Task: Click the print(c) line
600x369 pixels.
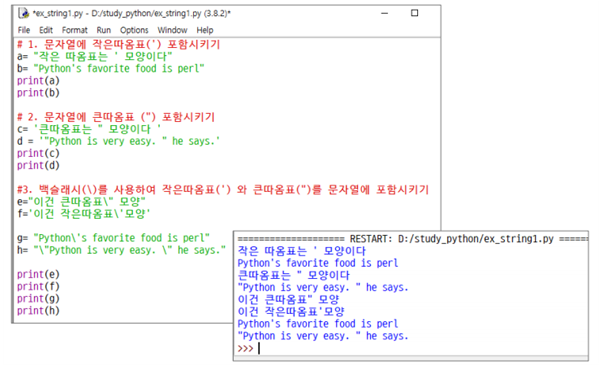Action: 38,153
